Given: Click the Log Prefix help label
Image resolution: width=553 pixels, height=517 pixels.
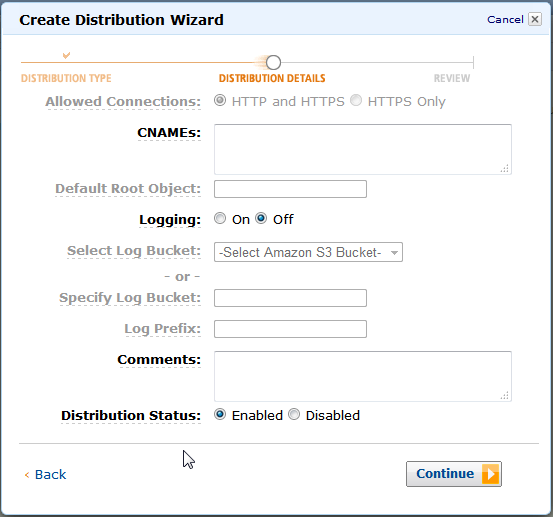Looking at the screenshot, I should pyautogui.click(x=163, y=329).
